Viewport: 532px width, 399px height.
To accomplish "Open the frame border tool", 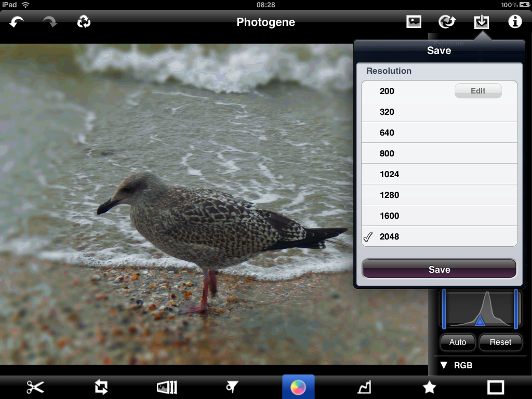I will (x=496, y=387).
